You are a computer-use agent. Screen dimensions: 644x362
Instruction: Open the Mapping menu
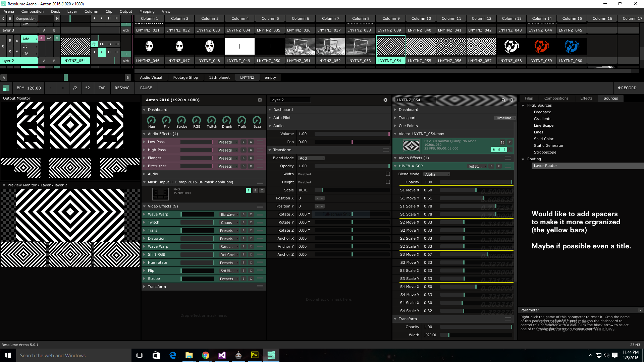click(x=147, y=11)
